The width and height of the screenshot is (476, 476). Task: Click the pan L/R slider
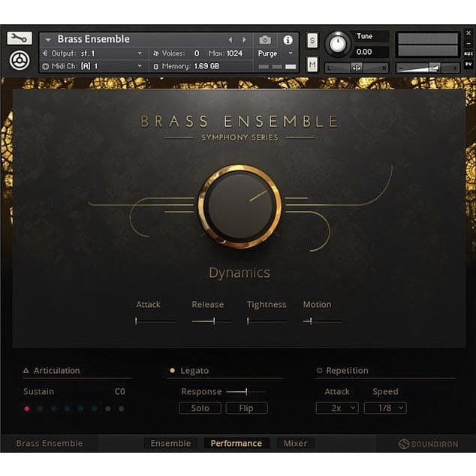(357, 68)
